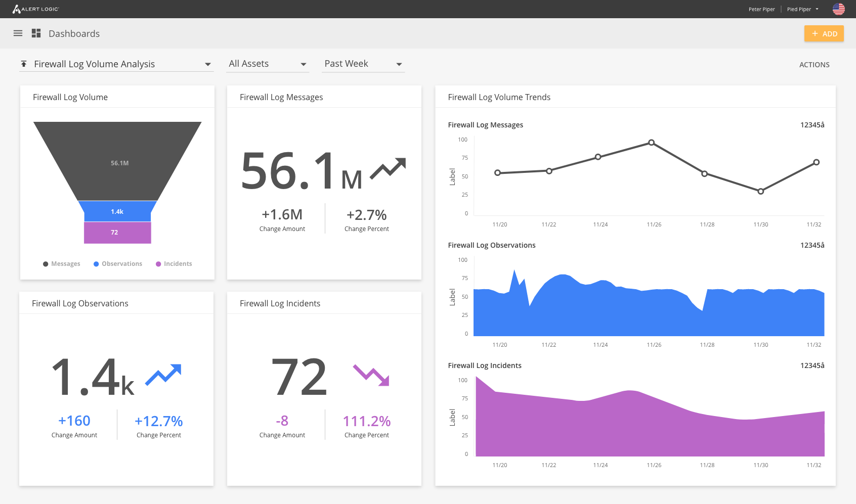856x504 pixels.
Task: Click the Dashboards grid icon
Action: (36, 33)
